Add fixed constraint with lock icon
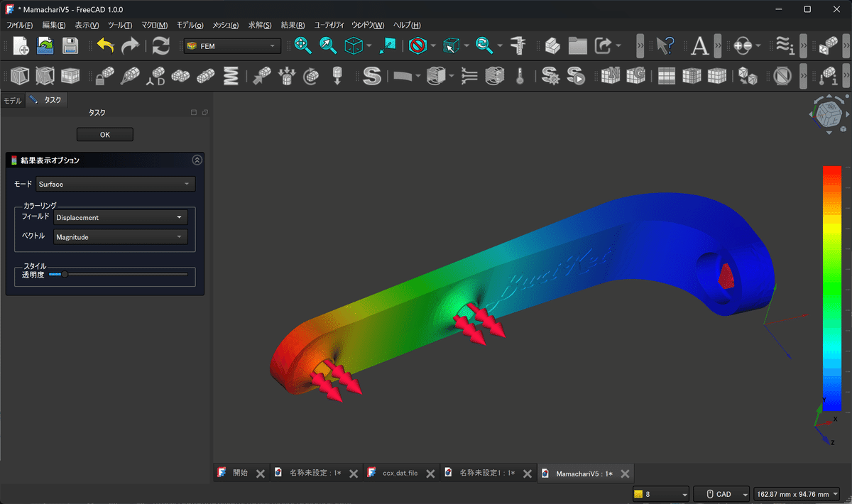The width and height of the screenshot is (852, 504). pos(105,75)
